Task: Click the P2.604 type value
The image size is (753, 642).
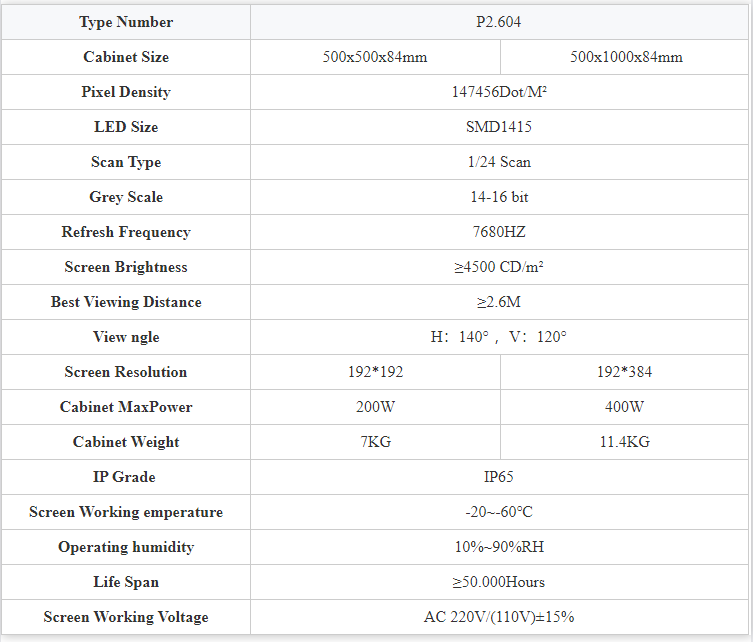Action: (498, 22)
